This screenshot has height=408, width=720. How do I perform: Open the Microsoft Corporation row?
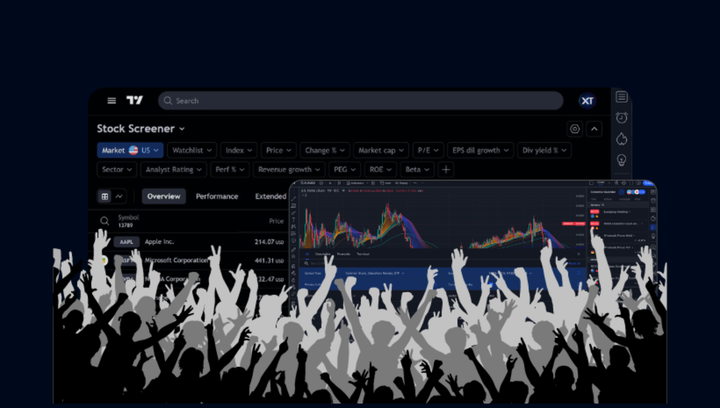pyautogui.click(x=176, y=260)
